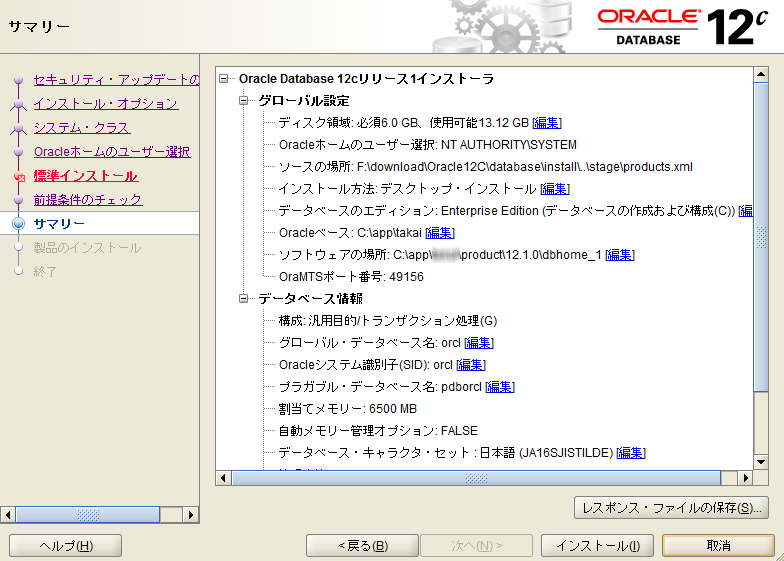Edit the データベース・キャラクタ・セット setting

tap(631, 453)
